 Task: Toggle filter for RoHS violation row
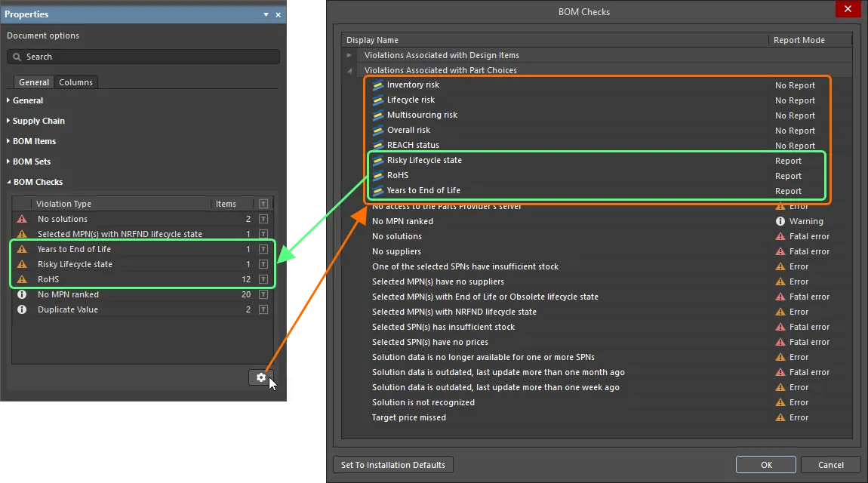coord(263,279)
